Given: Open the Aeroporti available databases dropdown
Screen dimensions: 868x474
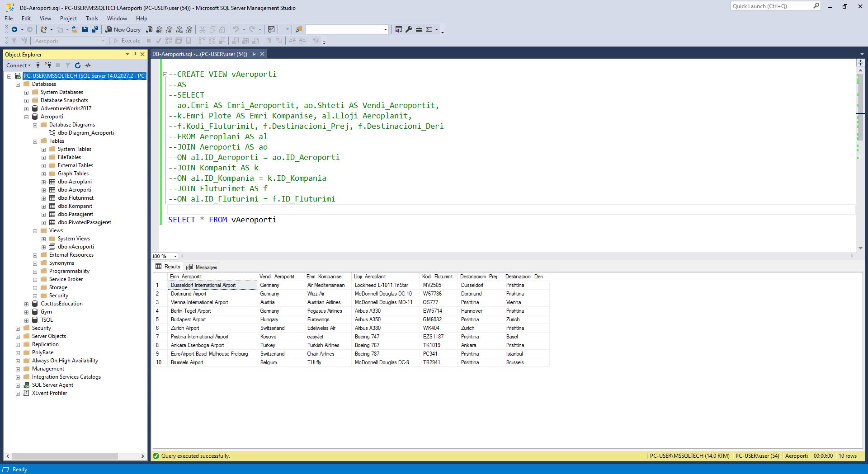Looking at the screenshot, I should tap(103, 41).
